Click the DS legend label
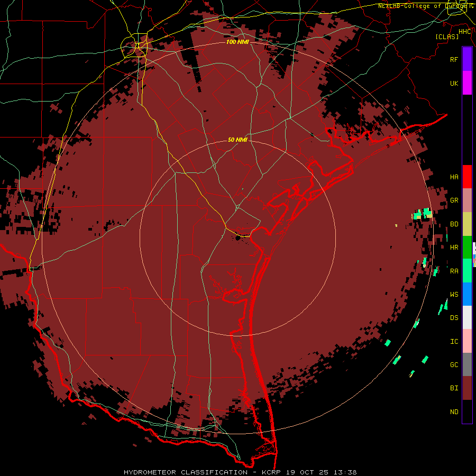 pos(454,318)
